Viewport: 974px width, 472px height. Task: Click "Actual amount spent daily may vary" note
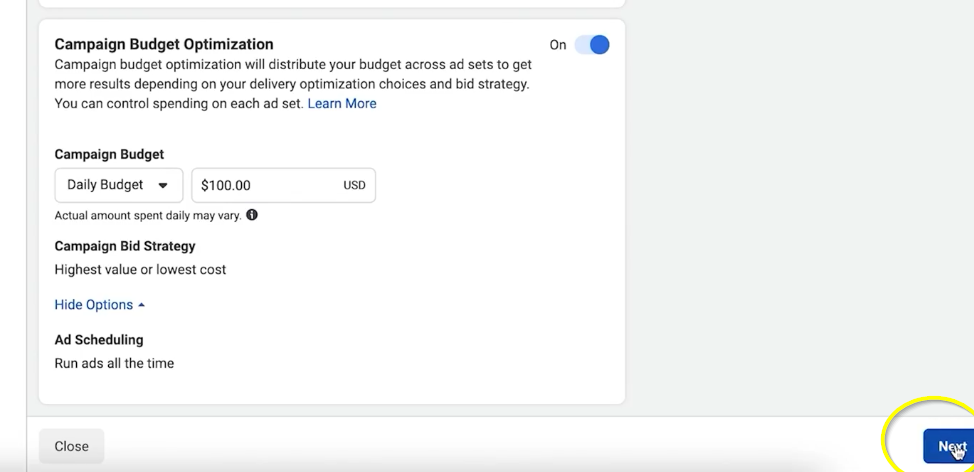click(147, 216)
